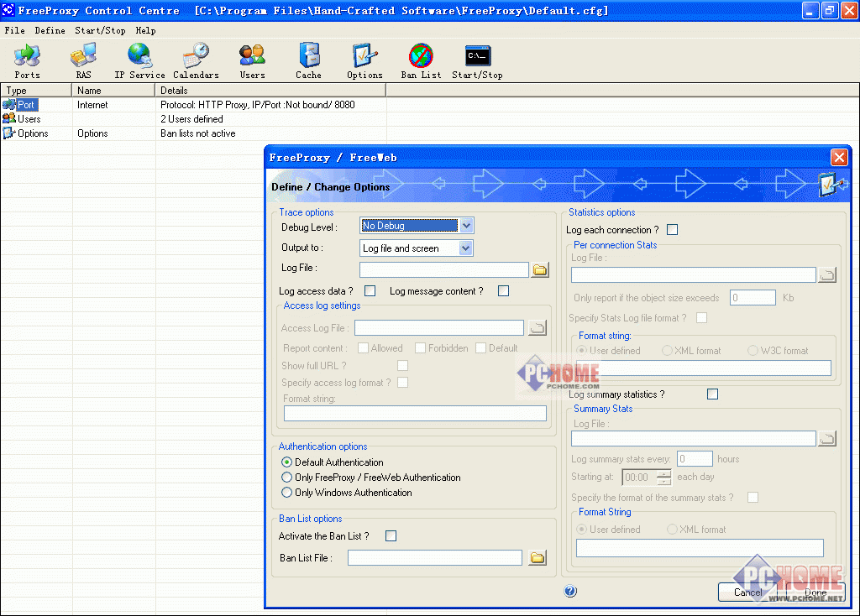This screenshot has height=616, width=860.
Task: Open the Ban List toolbar icon
Action: pyautogui.click(x=422, y=60)
